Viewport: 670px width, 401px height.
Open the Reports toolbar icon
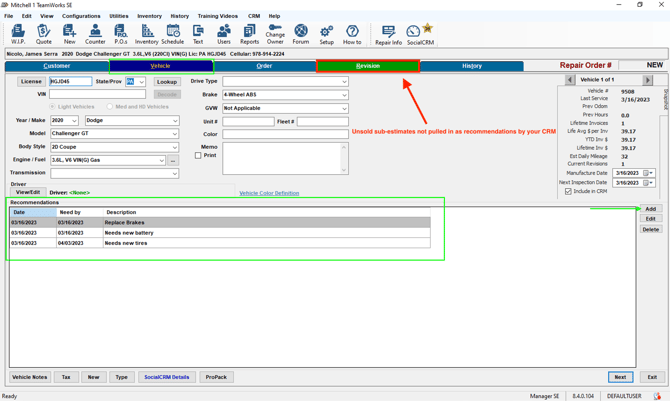[250, 34]
